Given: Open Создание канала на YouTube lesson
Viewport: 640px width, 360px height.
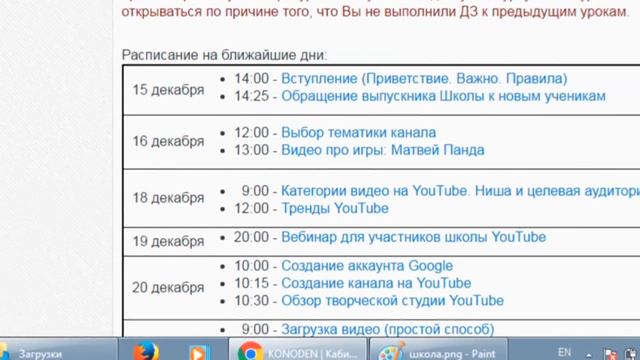Looking at the screenshot, I should 376,283.
